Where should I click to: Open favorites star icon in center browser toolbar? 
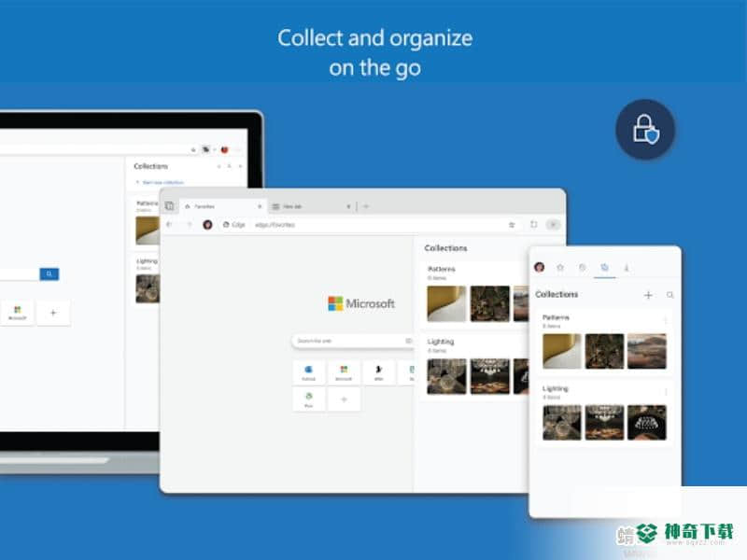pyautogui.click(x=512, y=225)
